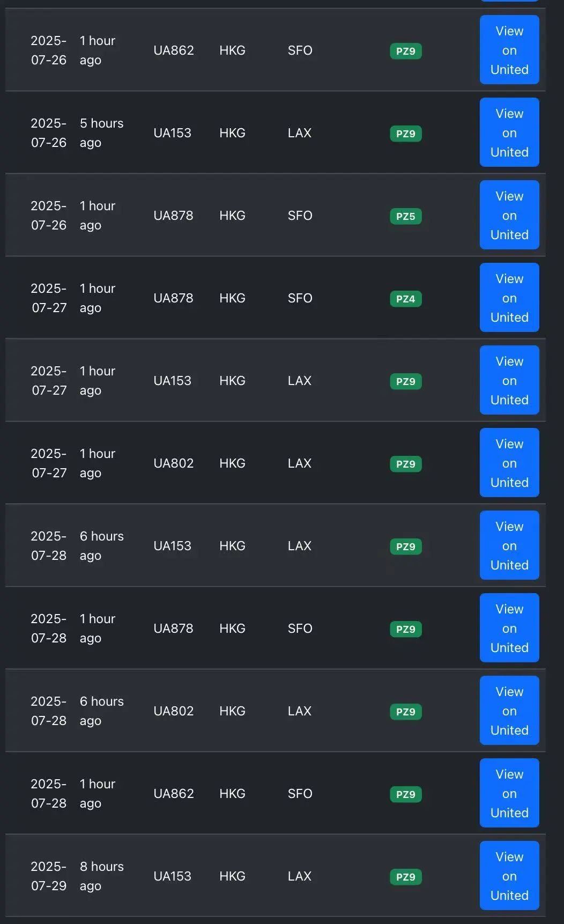This screenshot has width=564, height=924.
Task: Open View on United for UA862 on 2025-07-28
Action: click(x=509, y=793)
